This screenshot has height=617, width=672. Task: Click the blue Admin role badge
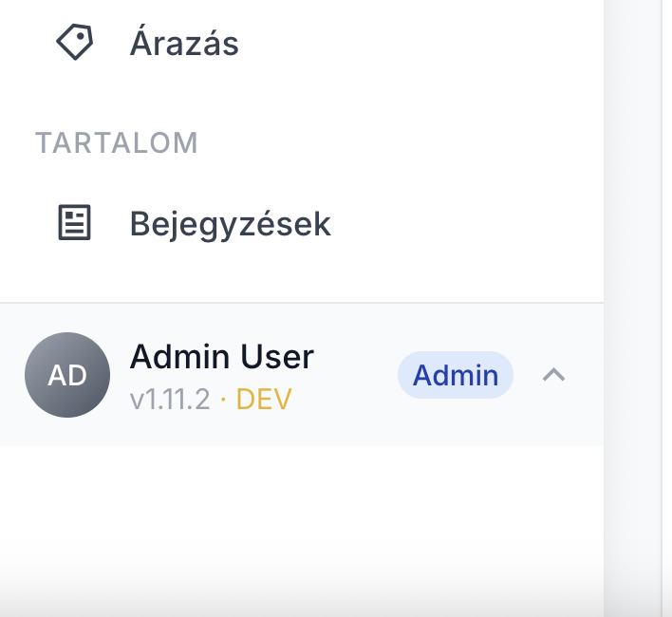(456, 375)
